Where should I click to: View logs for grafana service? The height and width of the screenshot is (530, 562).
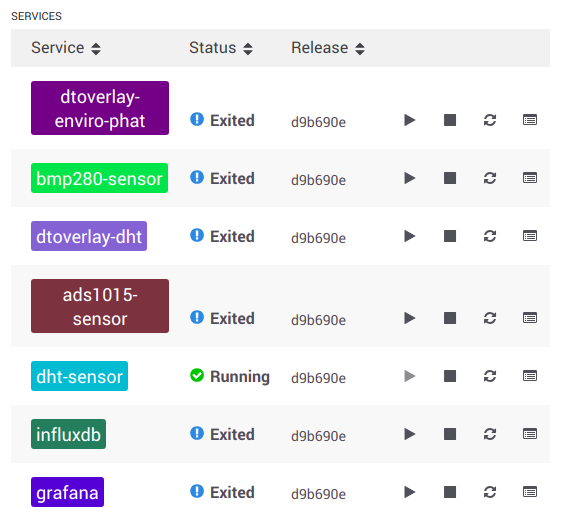[x=530, y=492]
